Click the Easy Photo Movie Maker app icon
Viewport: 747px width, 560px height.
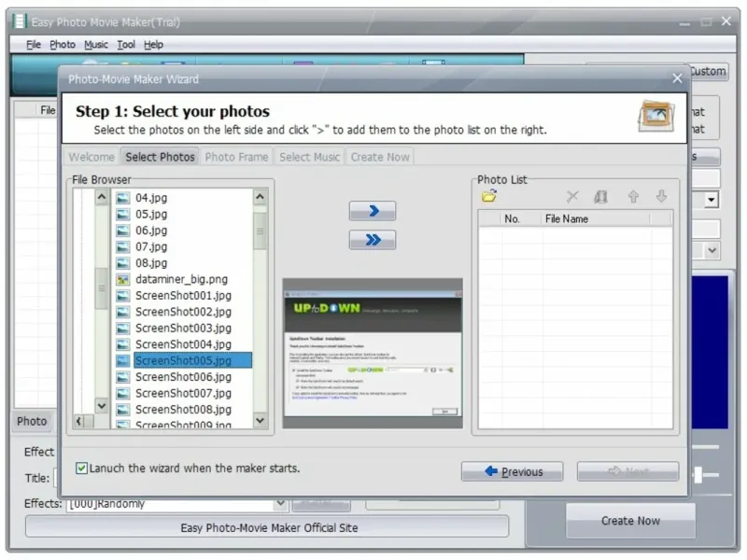[x=20, y=21]
